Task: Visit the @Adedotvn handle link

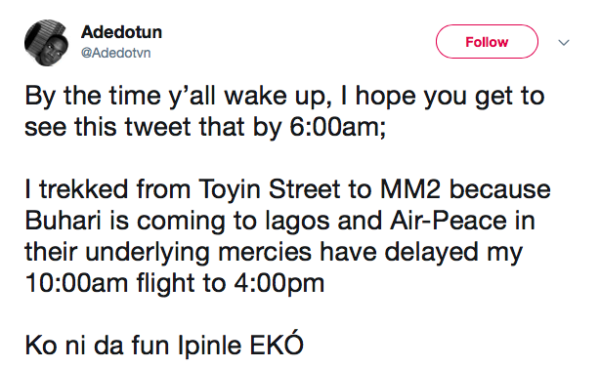Action: pyautogui.click(x=116, y=53)
